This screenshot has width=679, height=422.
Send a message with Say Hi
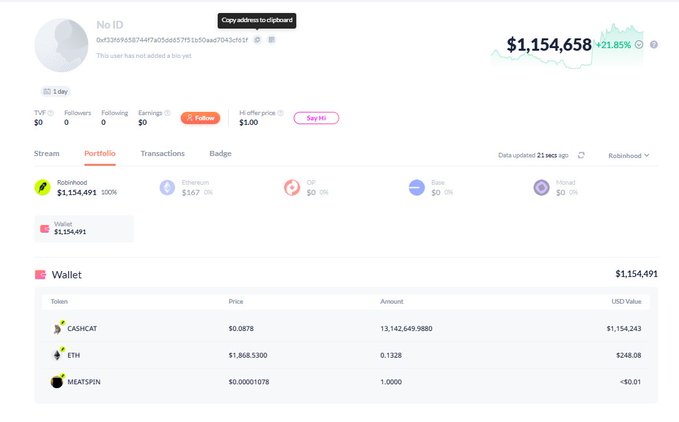coord(316,118)
